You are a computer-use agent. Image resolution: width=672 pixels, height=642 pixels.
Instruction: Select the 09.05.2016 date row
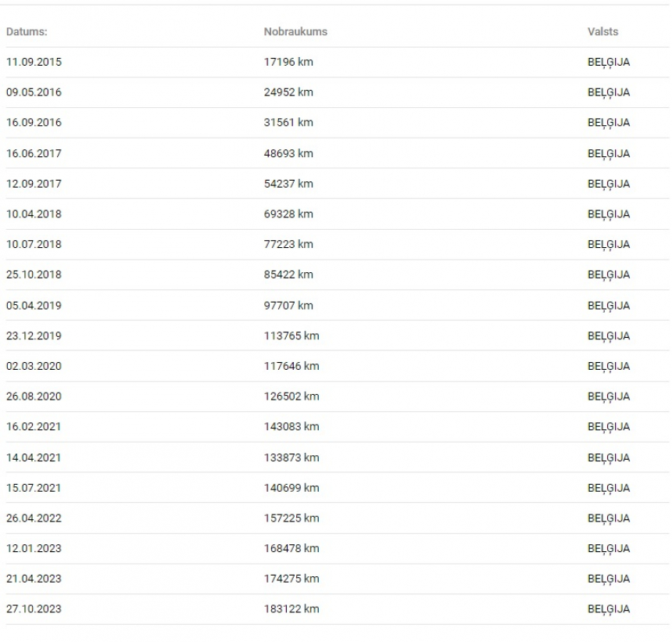coord(34,92)
